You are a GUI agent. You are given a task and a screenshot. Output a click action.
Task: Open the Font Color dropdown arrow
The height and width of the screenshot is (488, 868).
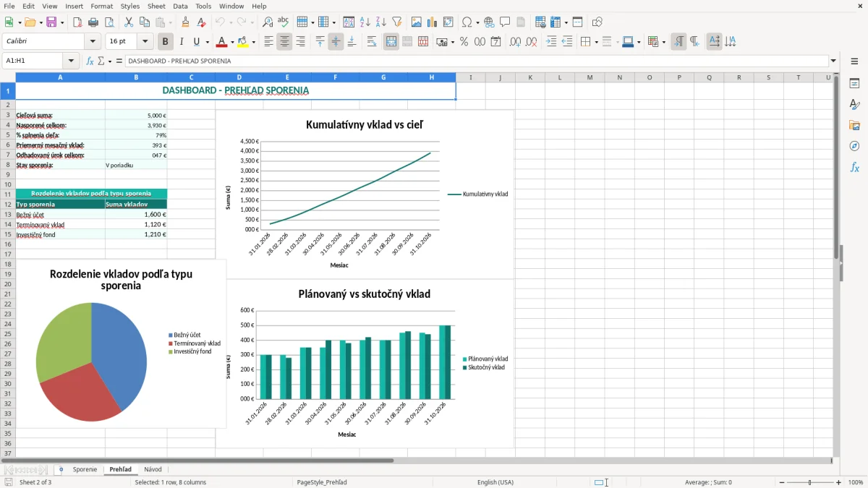231,42
